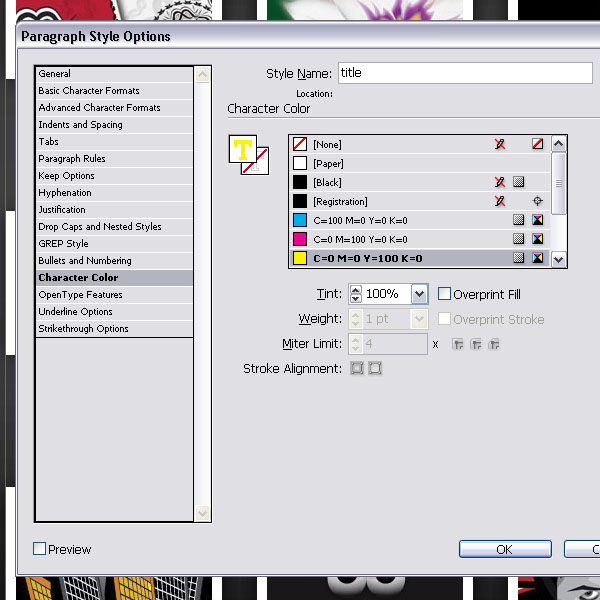Screen dimensions: 600x600
Task: Click the non-editable pencil icon on [Registration] row
Action: pos(499,201)
